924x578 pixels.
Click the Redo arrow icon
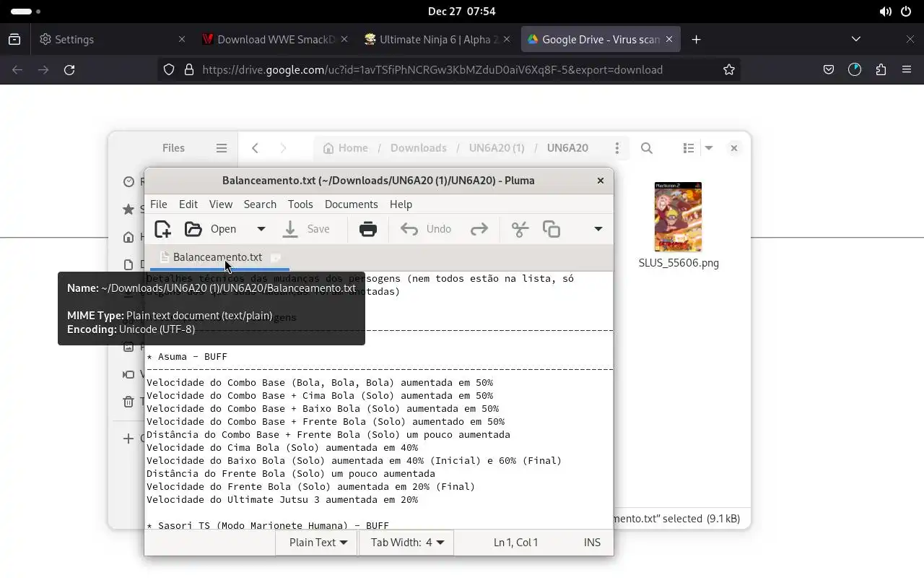pyautogui.click(x=479, y=229)
